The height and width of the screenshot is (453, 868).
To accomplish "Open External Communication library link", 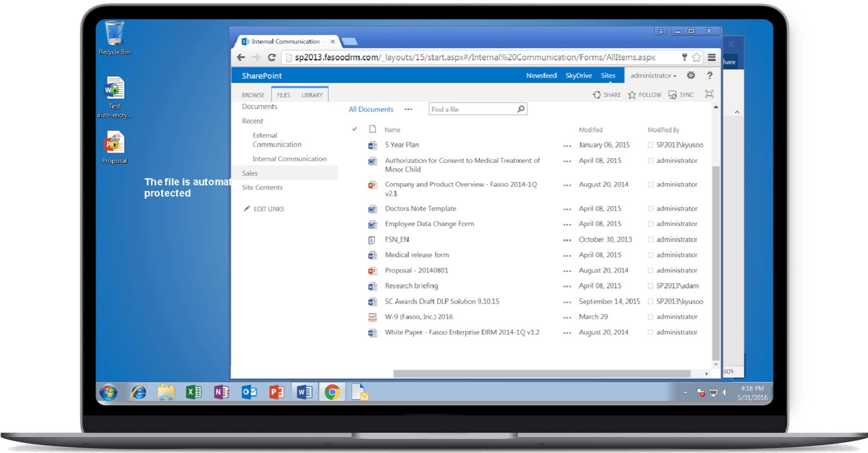I will pos(277,140).
